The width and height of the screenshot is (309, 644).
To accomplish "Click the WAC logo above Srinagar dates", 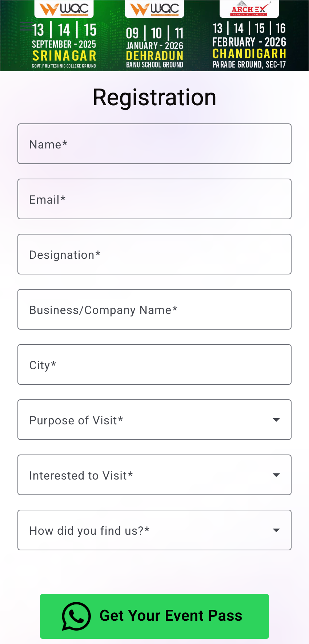I will (x=64, y=9).
